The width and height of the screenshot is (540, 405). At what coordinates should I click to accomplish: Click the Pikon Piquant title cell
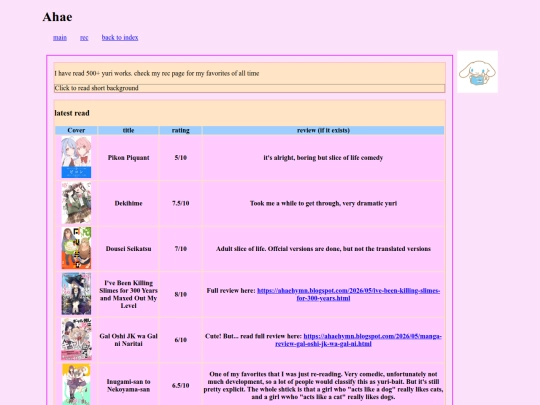coord(128,158)
